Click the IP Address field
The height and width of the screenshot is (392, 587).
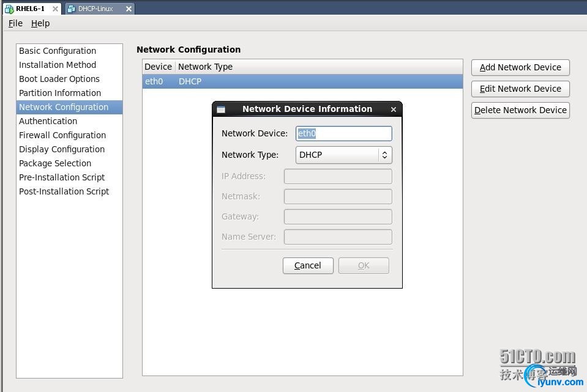[338, 176]
